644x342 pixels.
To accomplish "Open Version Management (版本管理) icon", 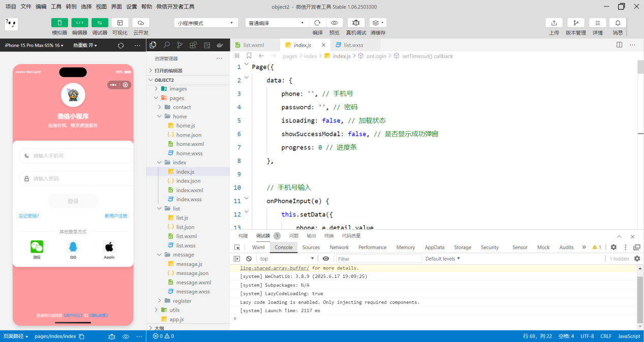I will 575,23.
